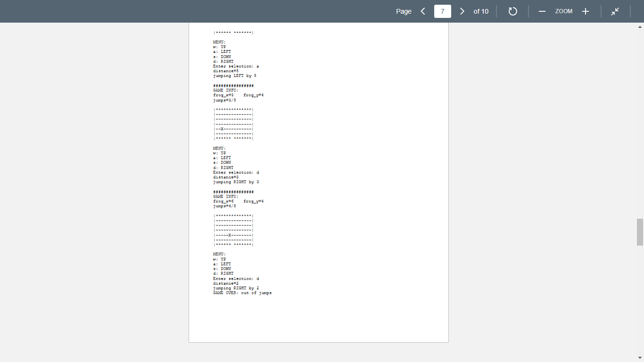Click the 'distance=2' line

(226, 283)
